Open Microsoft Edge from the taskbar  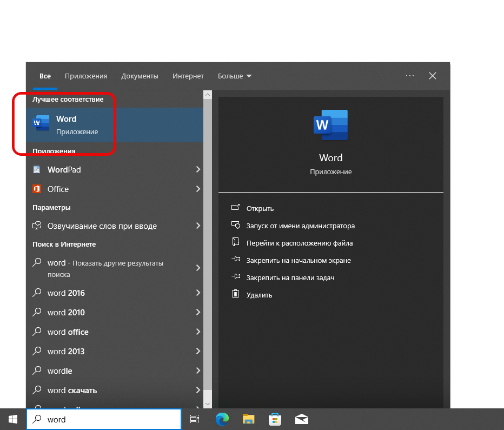(222, 419)
